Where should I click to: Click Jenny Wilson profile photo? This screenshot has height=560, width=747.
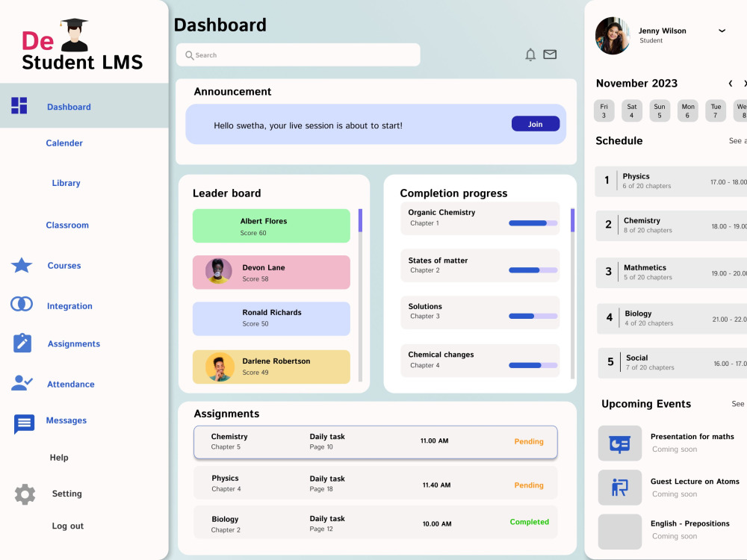tap(613, 36)
